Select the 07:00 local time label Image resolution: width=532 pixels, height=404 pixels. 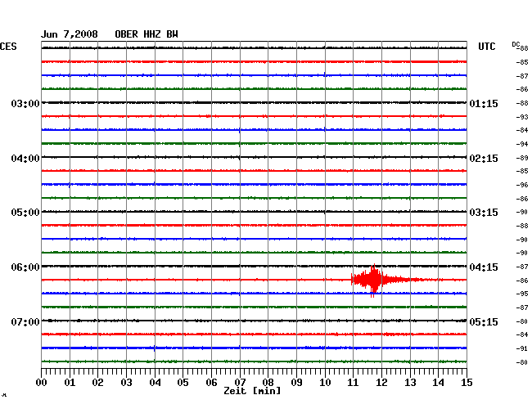pos(25,321)
